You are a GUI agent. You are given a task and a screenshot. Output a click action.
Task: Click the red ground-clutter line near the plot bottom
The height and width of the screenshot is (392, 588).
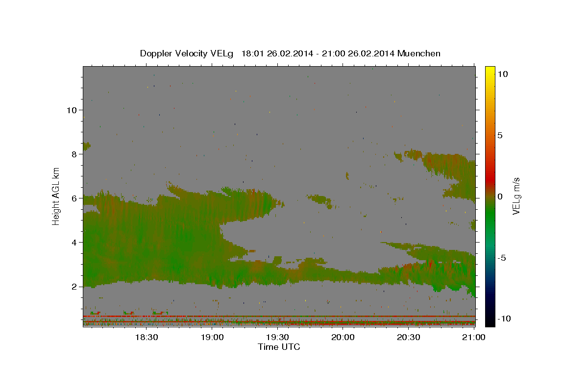pos(279,316)
